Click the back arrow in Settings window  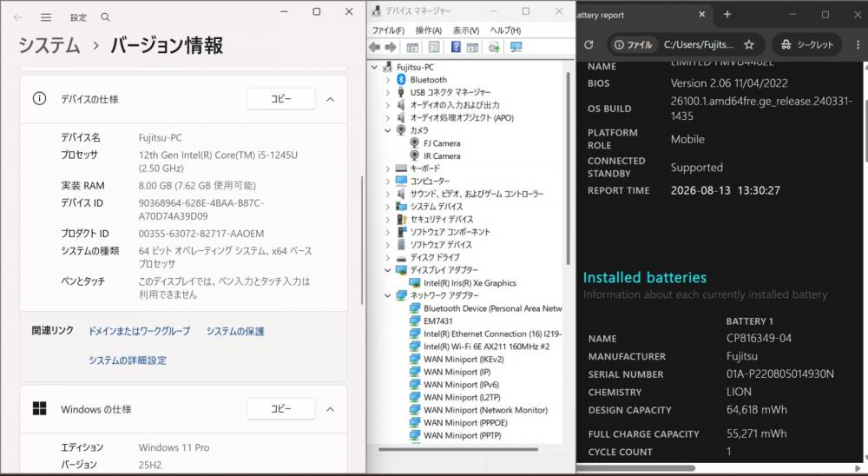point(17,17)
